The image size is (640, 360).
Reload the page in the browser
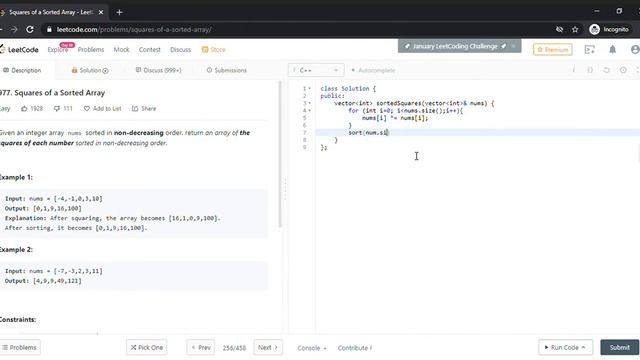point(30,29)
